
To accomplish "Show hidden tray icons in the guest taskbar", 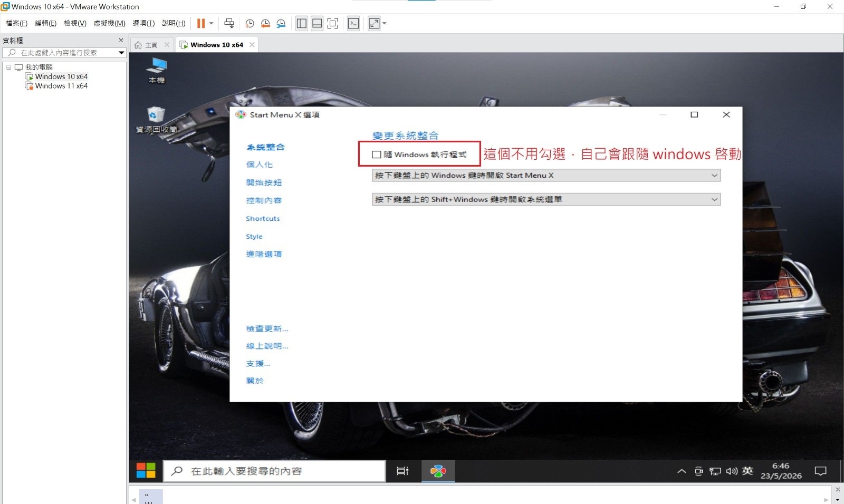I will [x=682, y=471].
